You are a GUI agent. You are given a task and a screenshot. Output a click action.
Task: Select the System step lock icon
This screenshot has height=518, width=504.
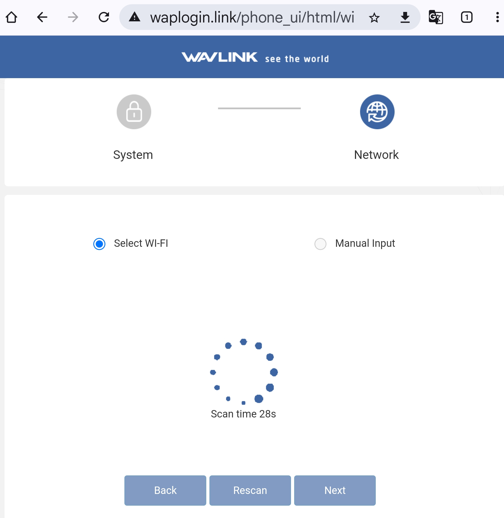[x=134, y=112]
